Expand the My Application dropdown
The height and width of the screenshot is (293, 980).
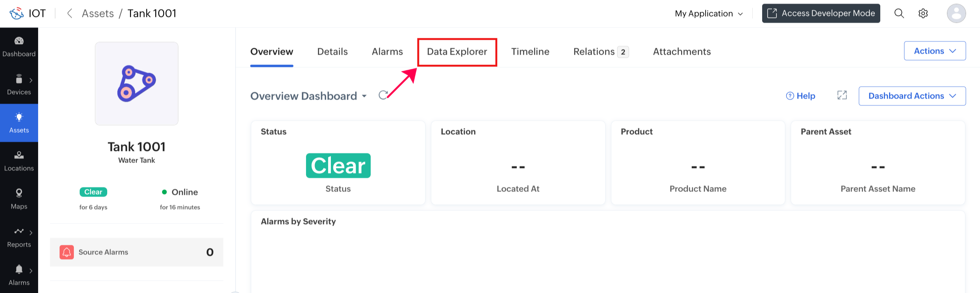click(709, 13)
